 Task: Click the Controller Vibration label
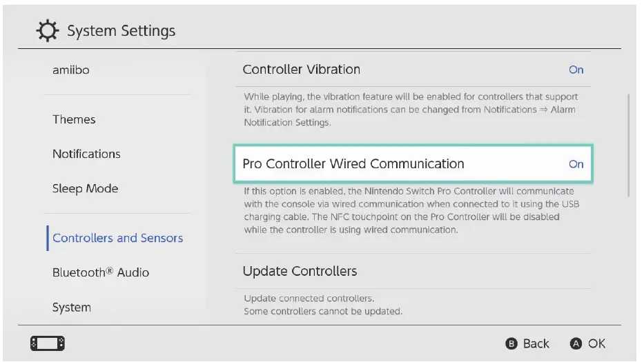[x=302, y=70]
